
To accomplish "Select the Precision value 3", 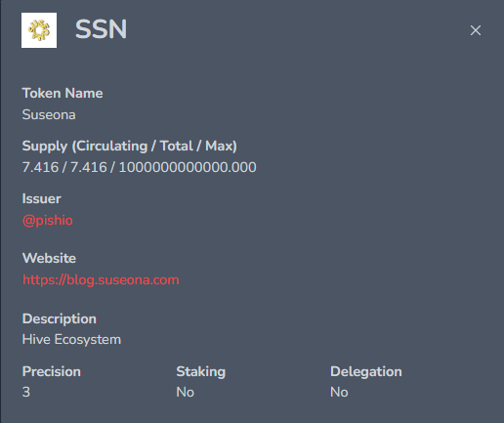I will 26,392.
